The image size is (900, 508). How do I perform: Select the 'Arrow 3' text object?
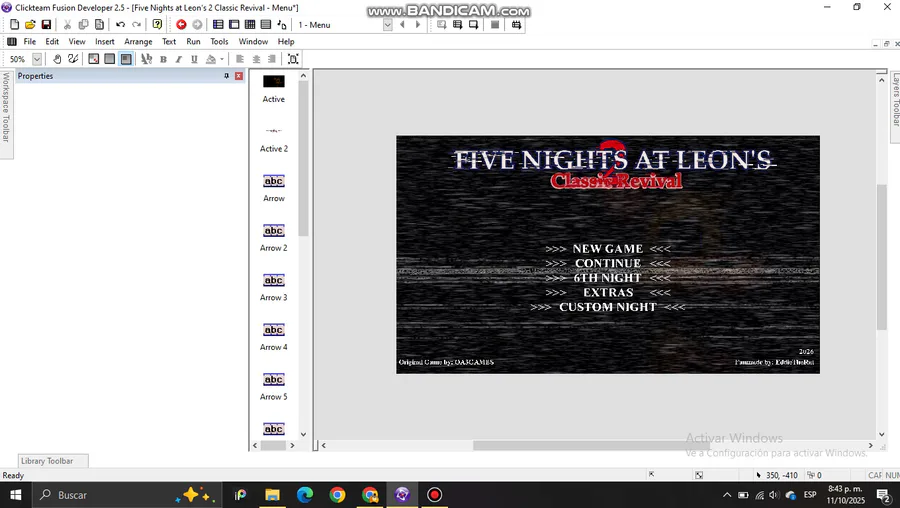coord(274,287)
